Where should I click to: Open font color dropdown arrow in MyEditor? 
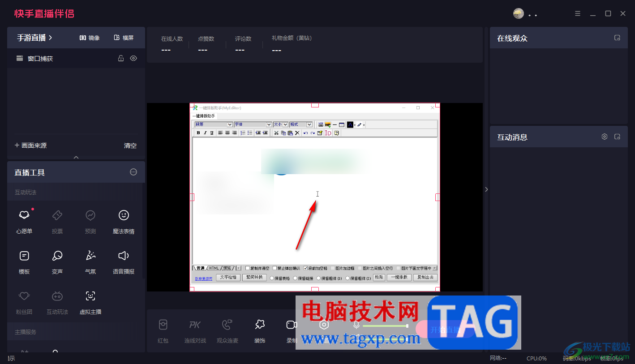click(x=355, y=125)
